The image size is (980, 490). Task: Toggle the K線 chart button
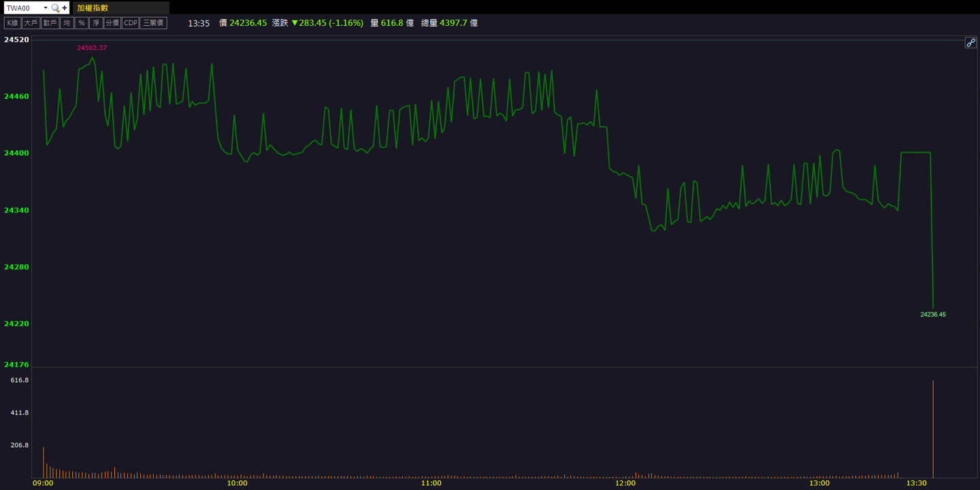tap(12, 22)
